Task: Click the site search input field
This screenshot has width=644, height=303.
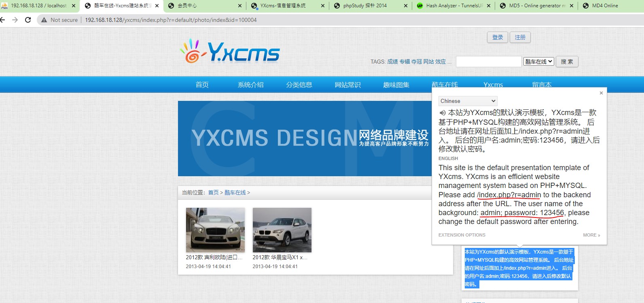Action: (x=489, y=62)
